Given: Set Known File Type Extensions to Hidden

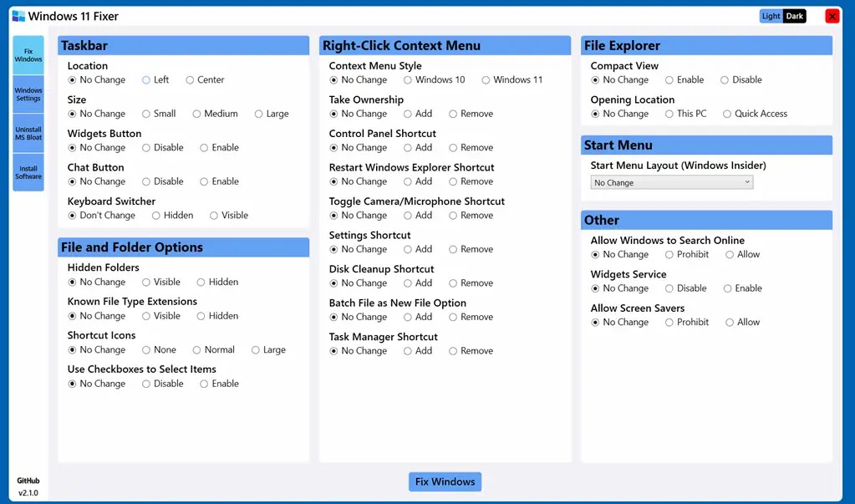Looking at the screenshot, I should click(x=217, y=316).
